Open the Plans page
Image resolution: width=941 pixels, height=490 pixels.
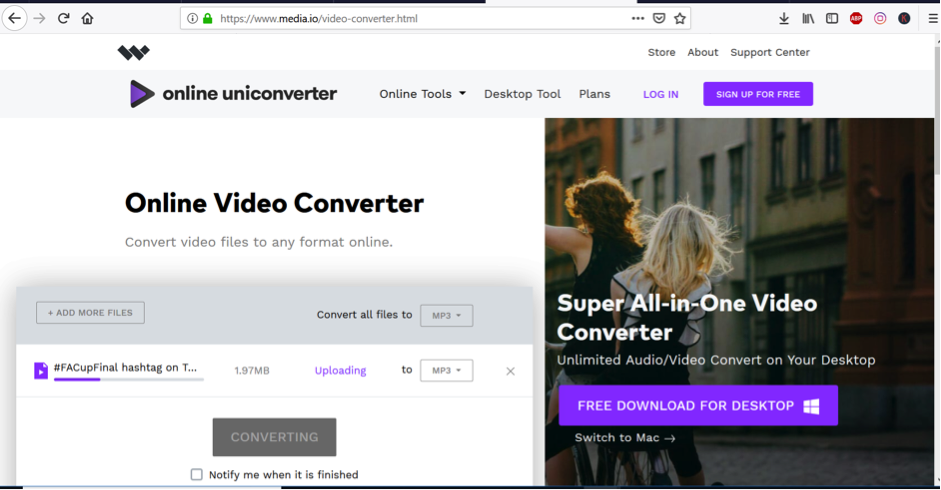tap(594, 94)
